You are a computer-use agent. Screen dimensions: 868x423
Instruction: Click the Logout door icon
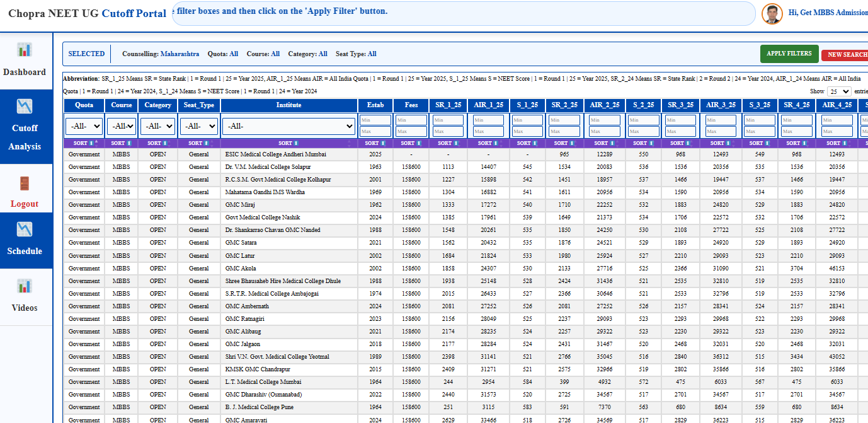pyautogui.click(x=25, y=183)
